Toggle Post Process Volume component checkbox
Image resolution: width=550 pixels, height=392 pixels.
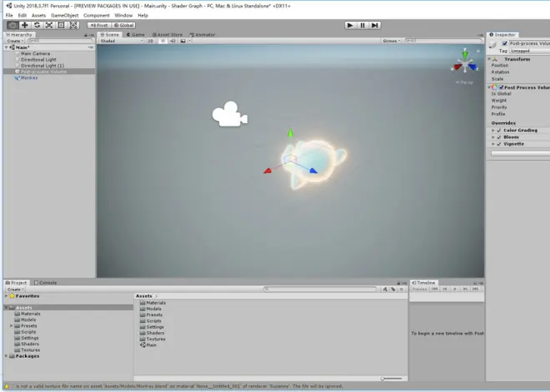click(502, 87)
